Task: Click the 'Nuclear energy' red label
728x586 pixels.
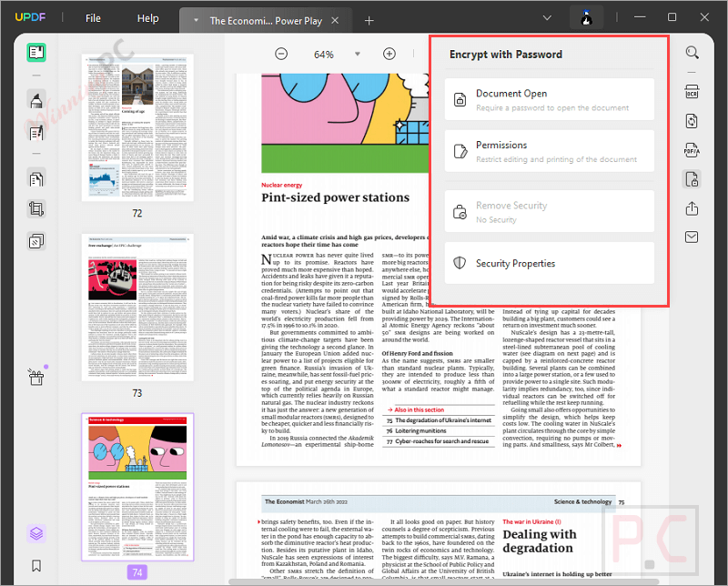Action: (281, 185)
